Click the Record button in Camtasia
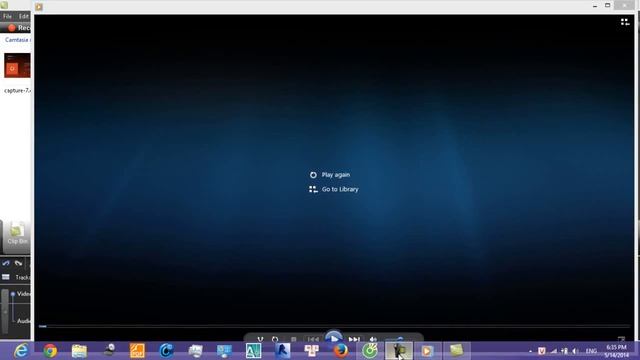This screenshot has height=360, width=640. 18,28
